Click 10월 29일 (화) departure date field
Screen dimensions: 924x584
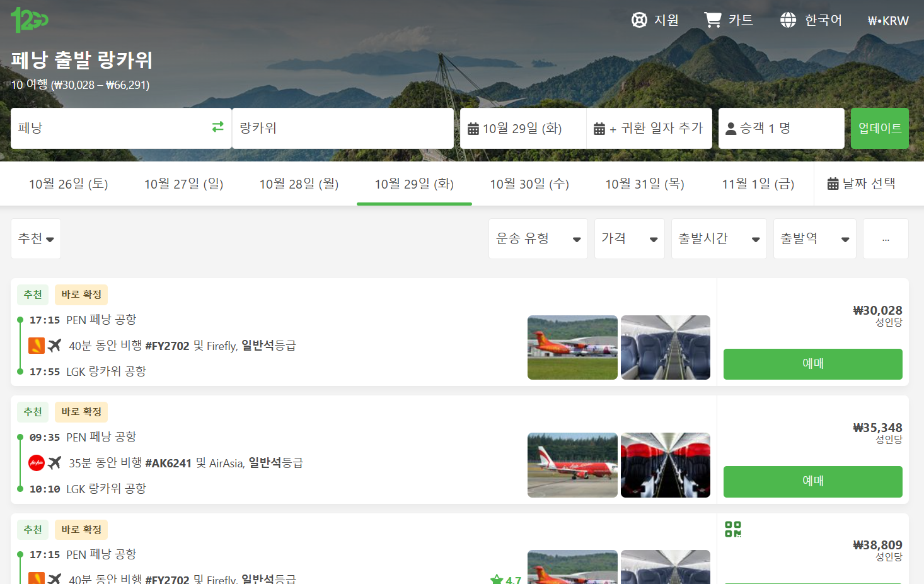[523, 129]
